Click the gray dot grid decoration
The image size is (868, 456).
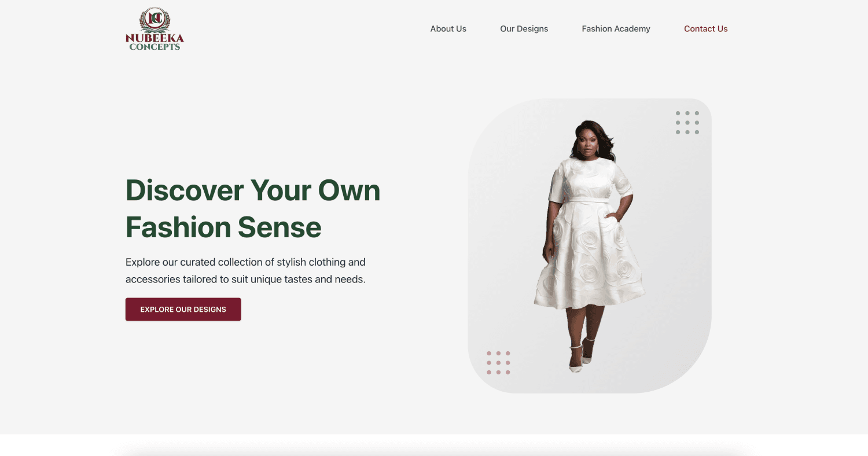click(687, 123)
